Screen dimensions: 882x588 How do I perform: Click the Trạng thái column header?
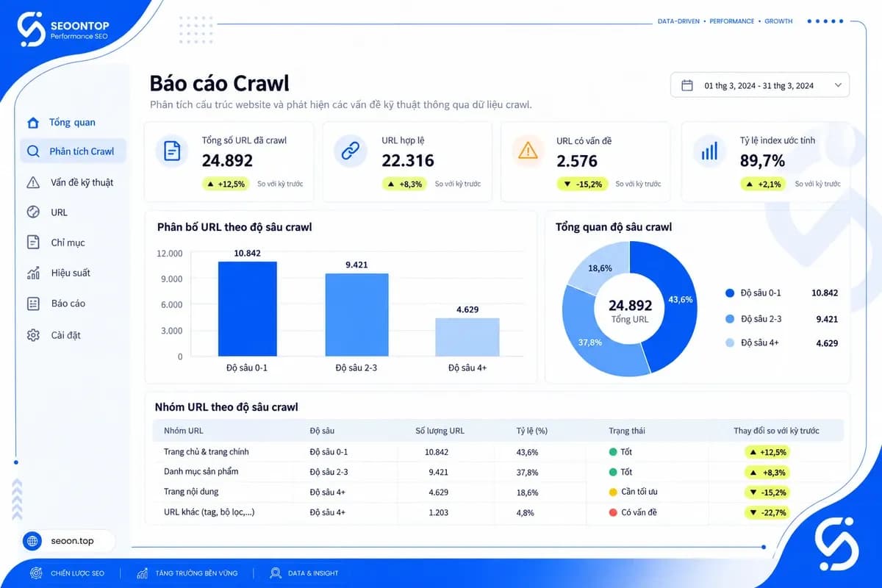tap(627, 431)
